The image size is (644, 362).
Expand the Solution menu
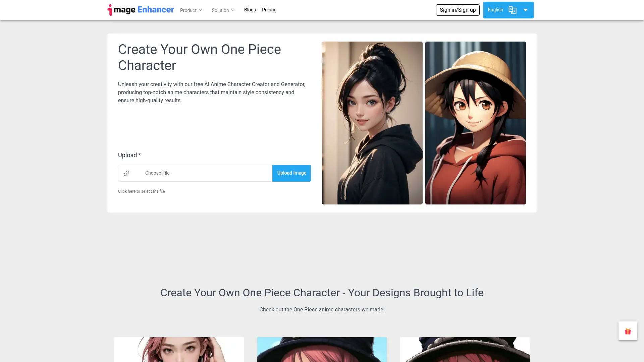pos(223,10)
